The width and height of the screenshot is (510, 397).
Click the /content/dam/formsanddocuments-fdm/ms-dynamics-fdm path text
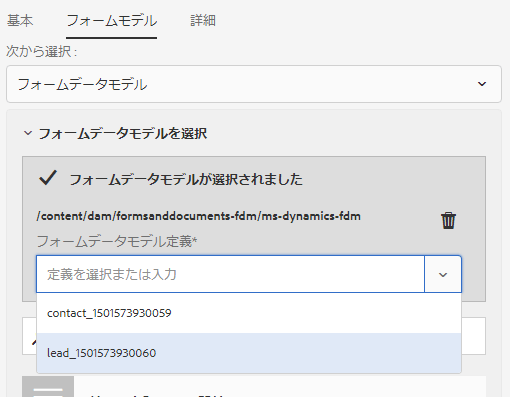click(x=199, y=216)
